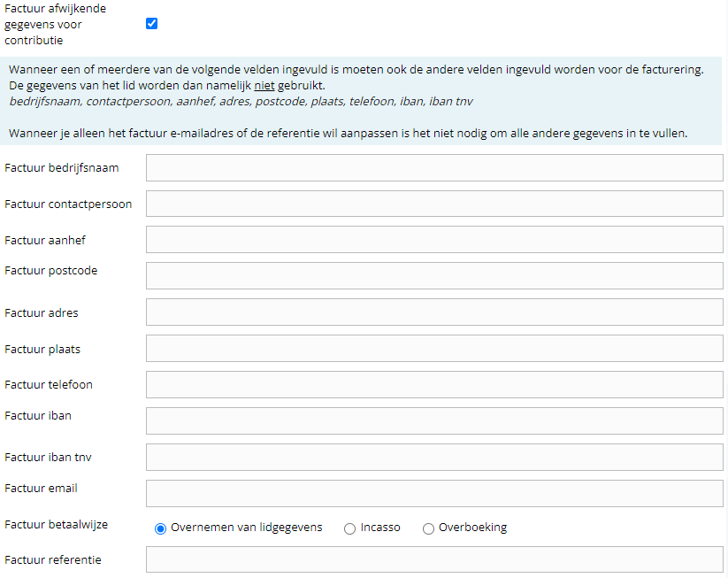Focus the Factuur plaats input
Image resolution: width=728 pixels, height=578 pixels.
434,349
